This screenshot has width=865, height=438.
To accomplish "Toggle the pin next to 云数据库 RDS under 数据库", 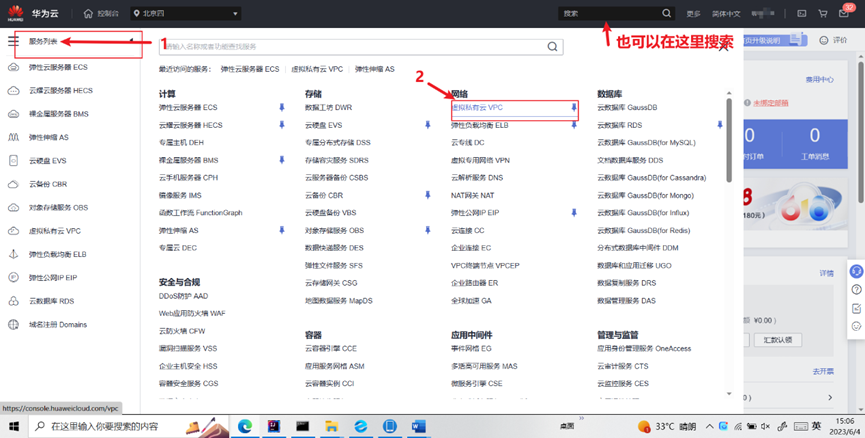I will (x=719, y=125).
